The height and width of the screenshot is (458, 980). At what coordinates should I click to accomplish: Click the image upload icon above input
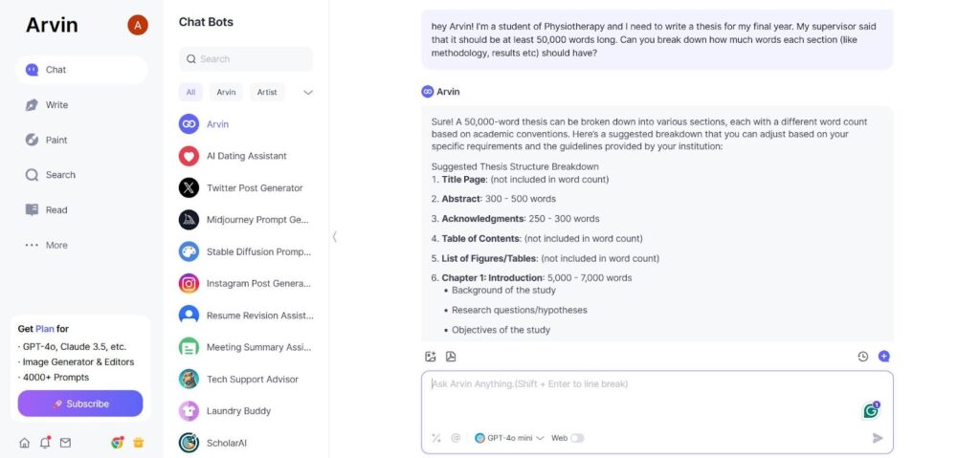430,357
